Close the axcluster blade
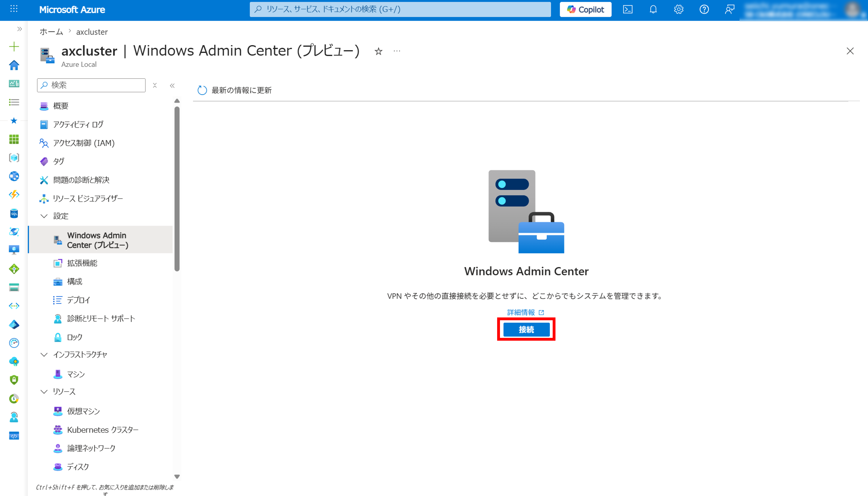The height and width of the screenshot is (496, 868). [x=850, y=51]
